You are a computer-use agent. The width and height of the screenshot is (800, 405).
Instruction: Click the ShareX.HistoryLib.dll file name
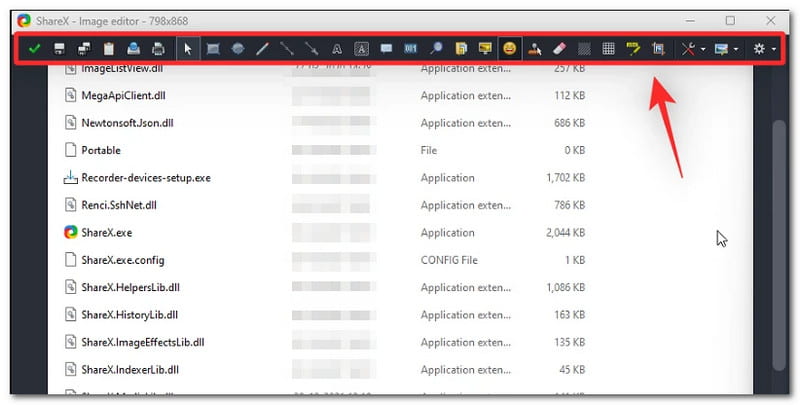[130, 315]
